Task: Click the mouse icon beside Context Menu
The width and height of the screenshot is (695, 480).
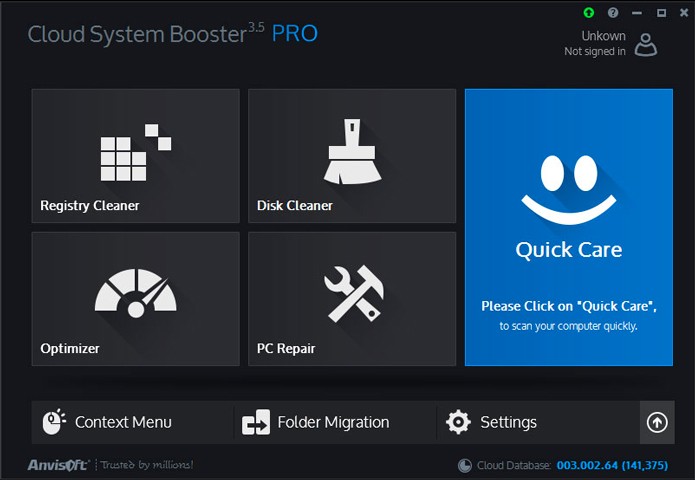Action: point(54,422)
